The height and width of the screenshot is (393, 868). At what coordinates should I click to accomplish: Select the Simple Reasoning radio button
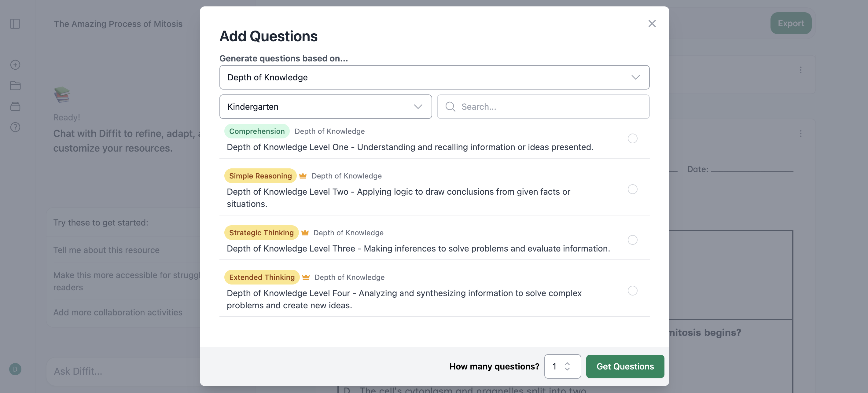click(x=632, y=189)
